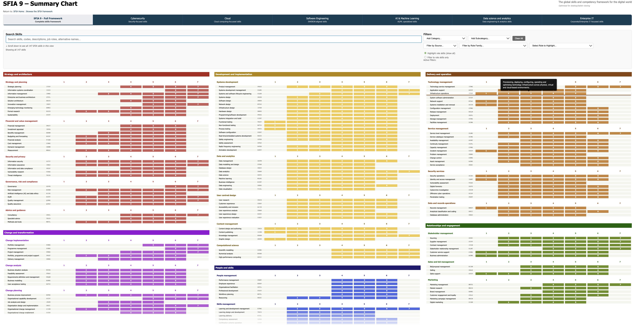
Task: Select the Software Engineering tab
Action: coord(317,20)
